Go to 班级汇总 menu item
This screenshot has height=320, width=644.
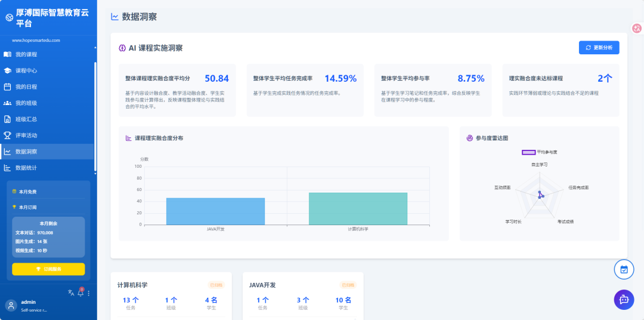click(x=47, y=119)
